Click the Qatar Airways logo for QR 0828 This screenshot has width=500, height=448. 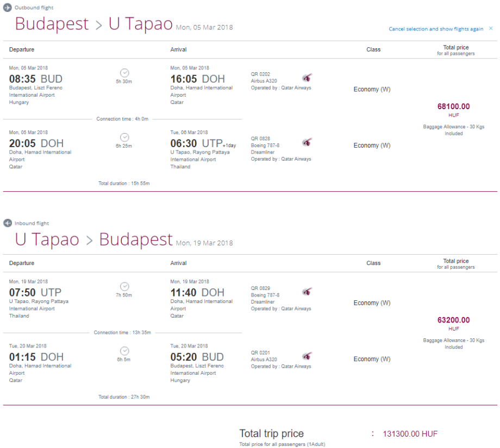(307, 142)
